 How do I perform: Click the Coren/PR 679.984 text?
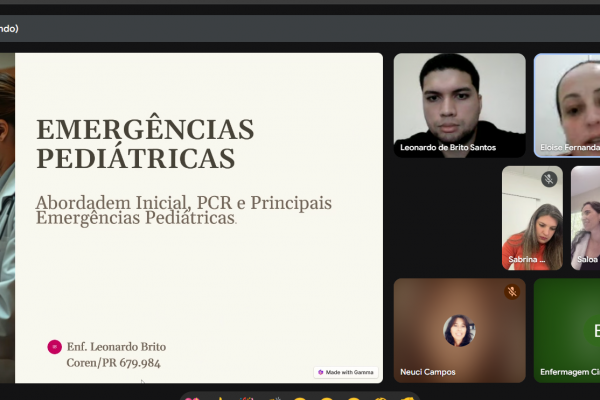coord(113,362)
